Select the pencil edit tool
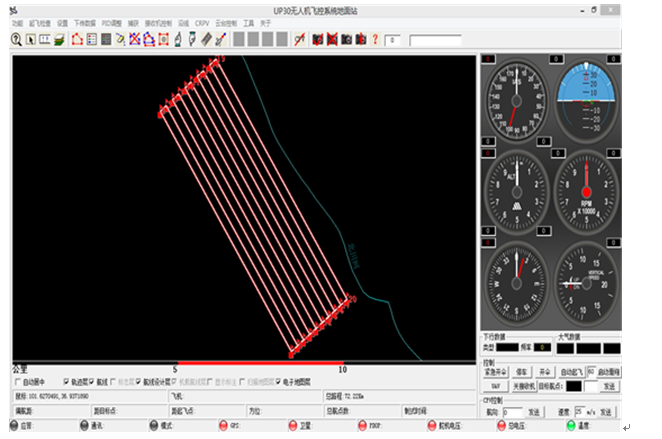 click(120, 40)
